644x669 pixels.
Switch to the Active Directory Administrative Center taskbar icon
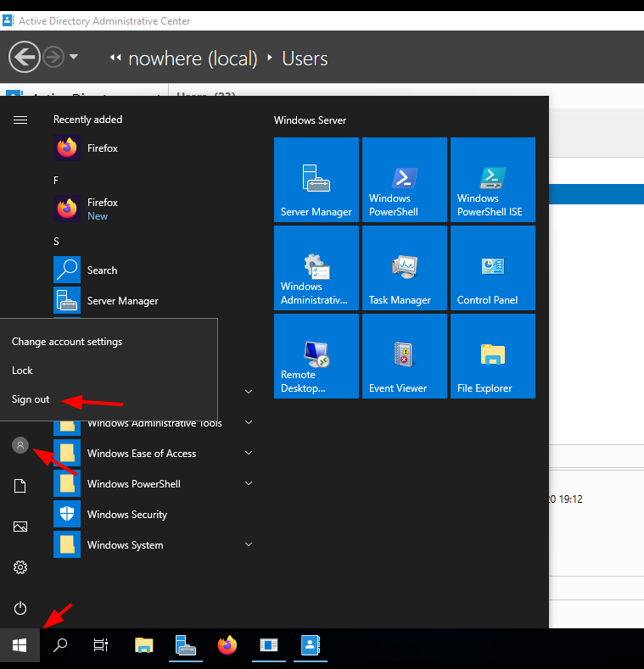[311, 645]
